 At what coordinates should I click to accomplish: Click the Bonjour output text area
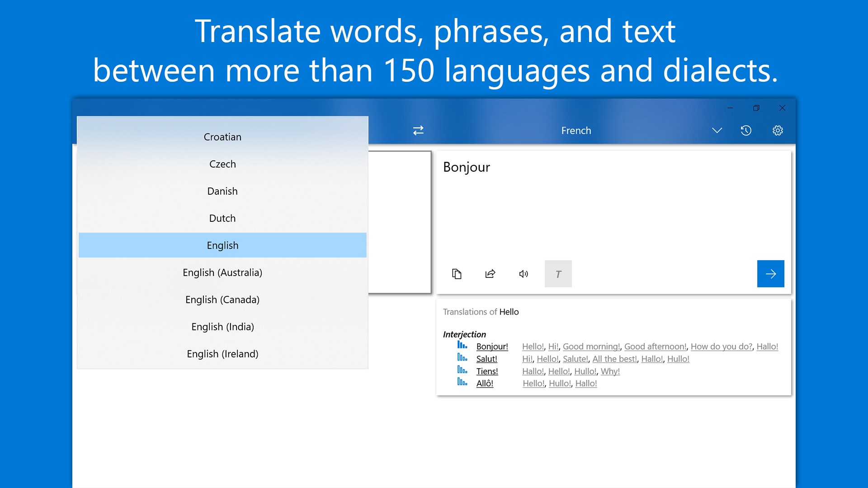click(613, 208)
